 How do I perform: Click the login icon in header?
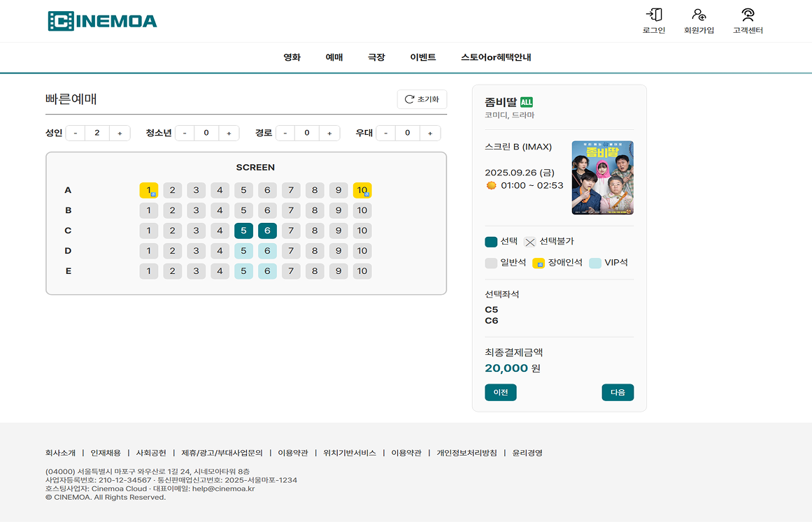(654, 15)
